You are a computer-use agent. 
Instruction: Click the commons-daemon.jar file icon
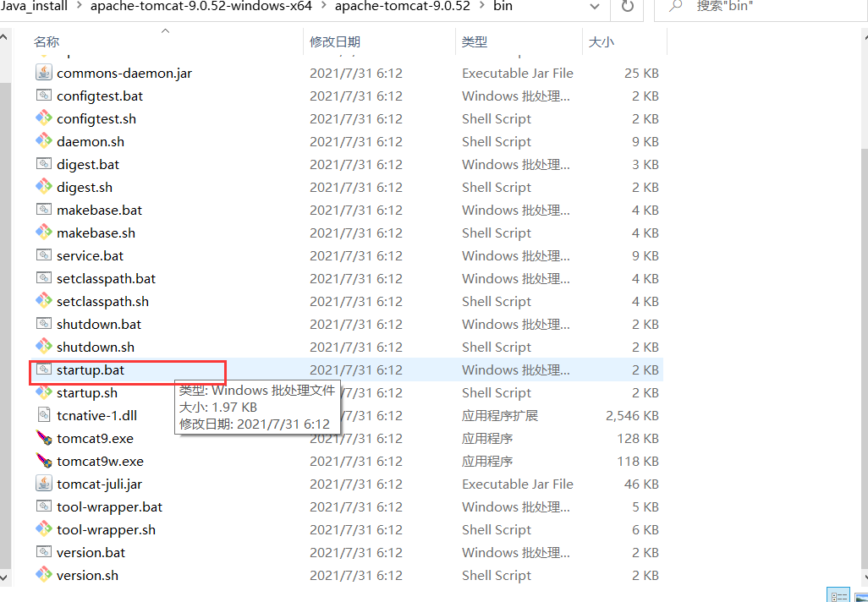point(44,73)
